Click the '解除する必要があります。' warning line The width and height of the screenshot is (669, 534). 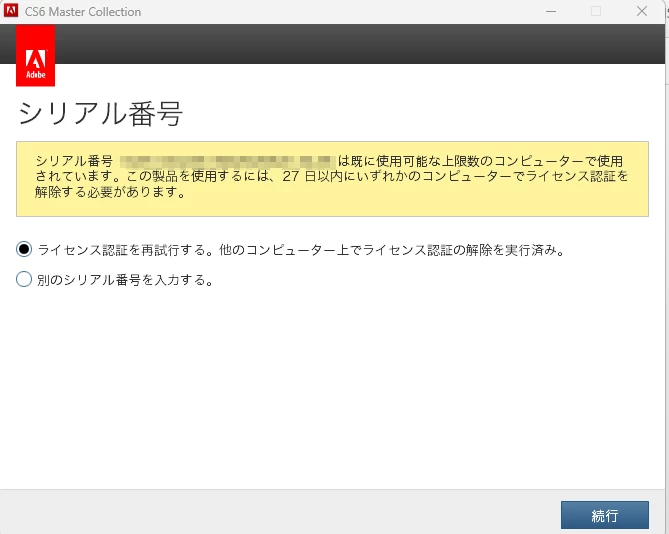pyautogui.click(x=111, y=192)
